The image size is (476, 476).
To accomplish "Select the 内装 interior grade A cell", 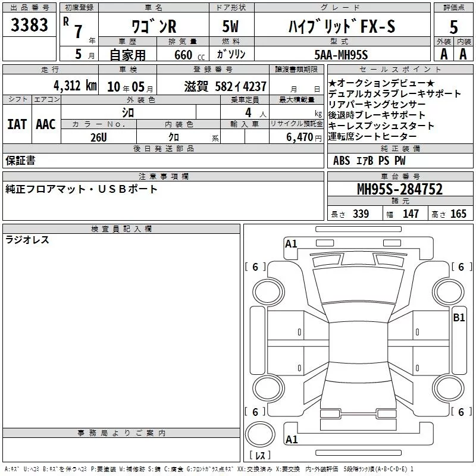I will [x=463, y=54].
